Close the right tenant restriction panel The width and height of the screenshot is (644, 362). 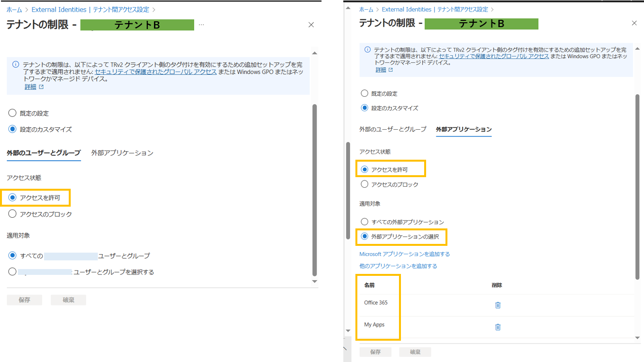634,23
